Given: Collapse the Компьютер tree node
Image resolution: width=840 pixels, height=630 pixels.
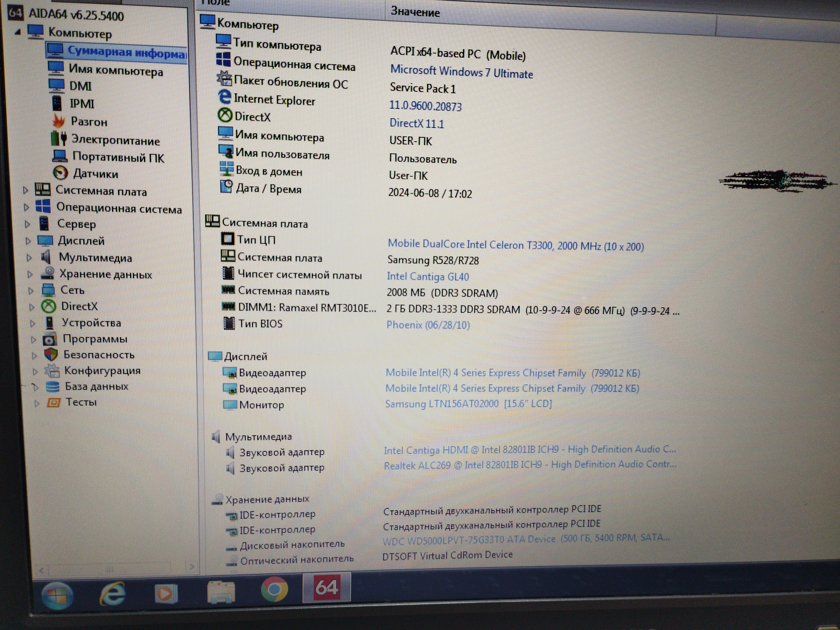Looking at the screenshot, I should (17, 32).
